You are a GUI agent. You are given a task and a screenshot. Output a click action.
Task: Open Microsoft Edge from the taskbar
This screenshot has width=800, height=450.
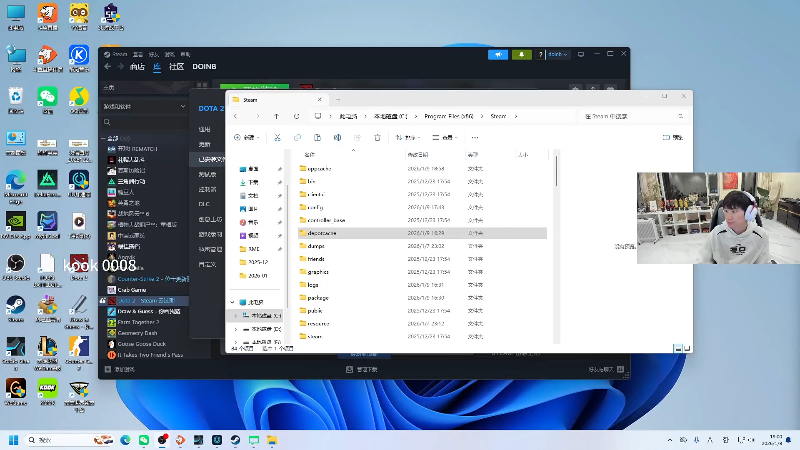click(126, 440)
